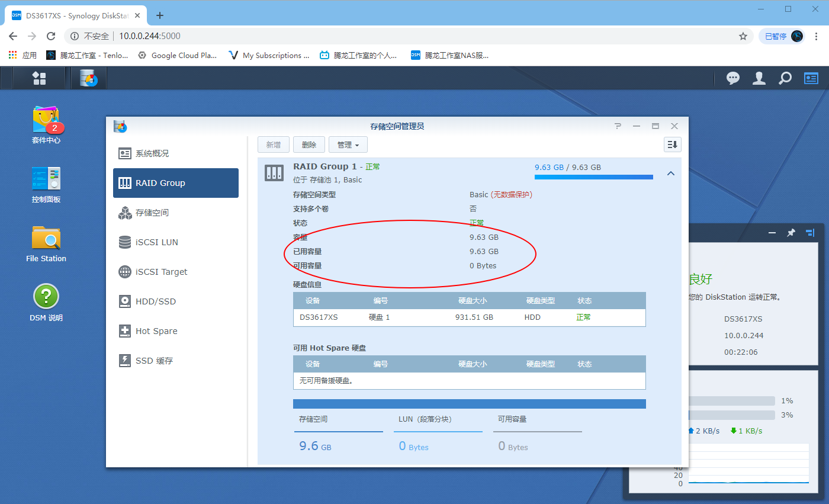
Task: Click the LUN (段落分块) 0 Bytes summary
Action: click(438, 434)
